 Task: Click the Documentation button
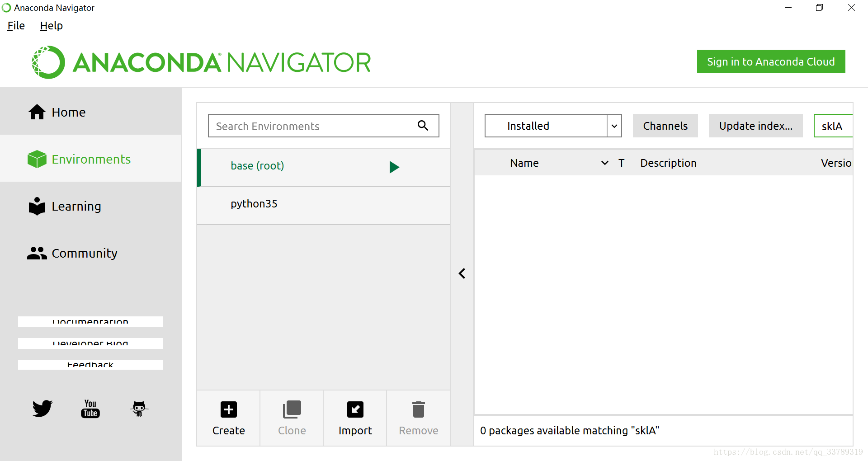point(90,322)
